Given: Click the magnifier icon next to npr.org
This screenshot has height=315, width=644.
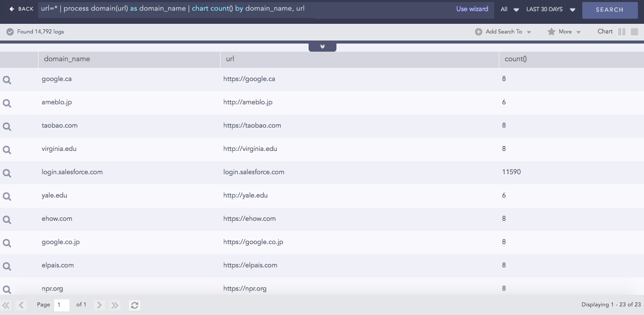Looking at the screenshot, I should (x=7, y=289).
